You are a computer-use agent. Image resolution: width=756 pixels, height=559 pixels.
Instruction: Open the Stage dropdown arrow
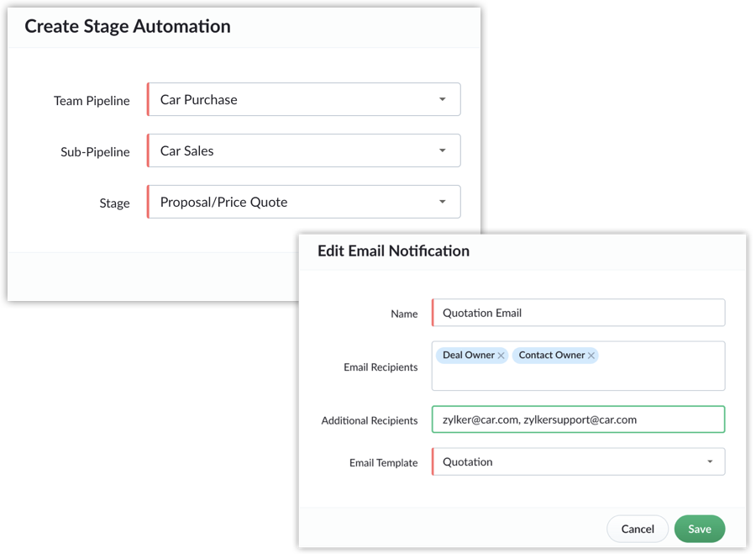click(442, 202)
